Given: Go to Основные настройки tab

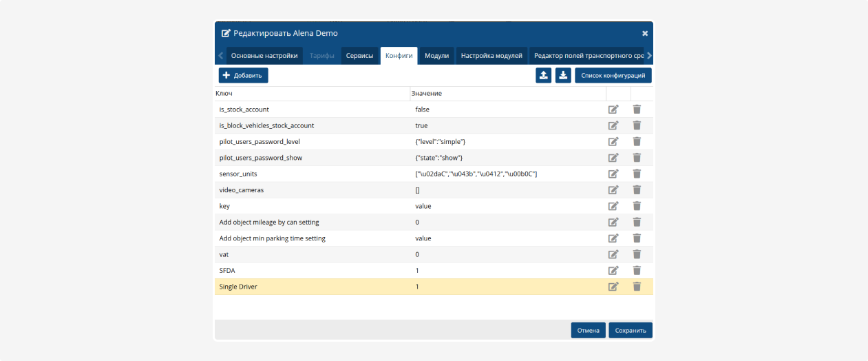Looking at the screenshot, I should (x=264, y=56).
